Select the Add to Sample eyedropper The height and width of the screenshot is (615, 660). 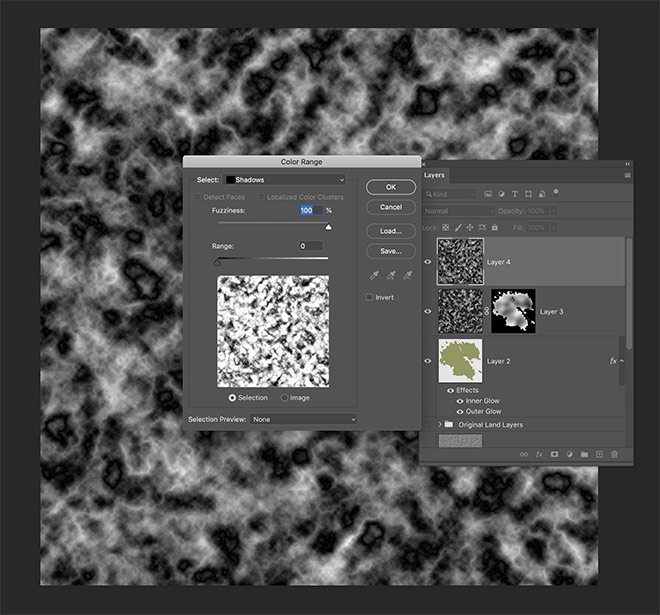(x=390, y=275)
